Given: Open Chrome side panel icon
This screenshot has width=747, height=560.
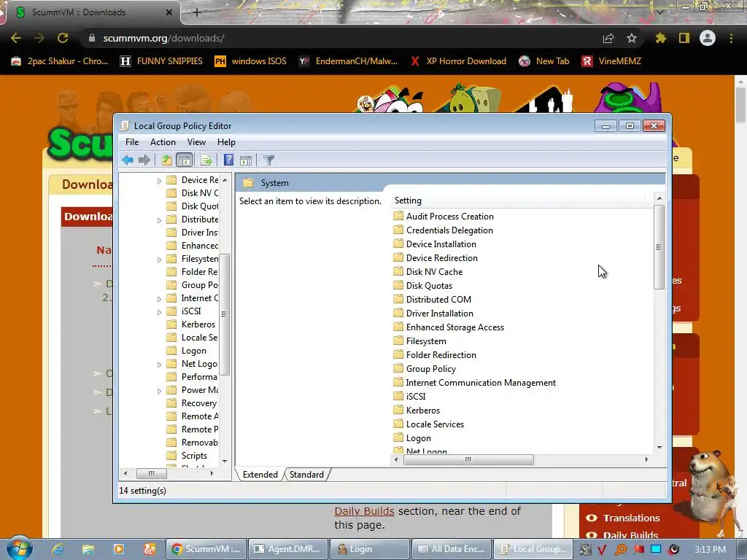Looking at the screenshot, I should [x=684, y=38].
